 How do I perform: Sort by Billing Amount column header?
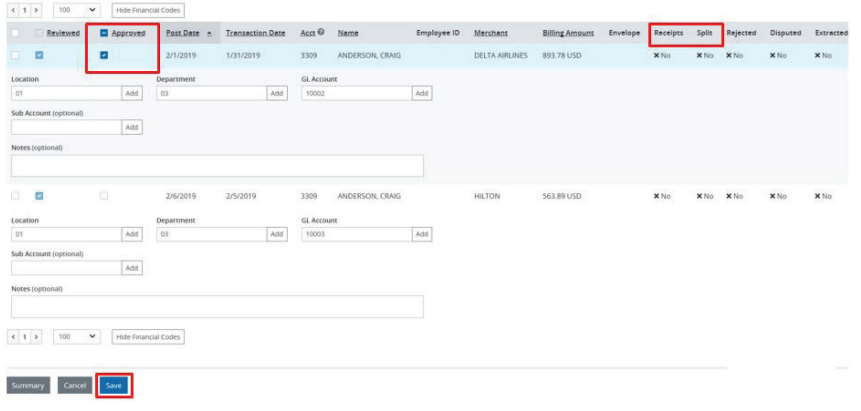pyautogui.click(x=568, y=33)
